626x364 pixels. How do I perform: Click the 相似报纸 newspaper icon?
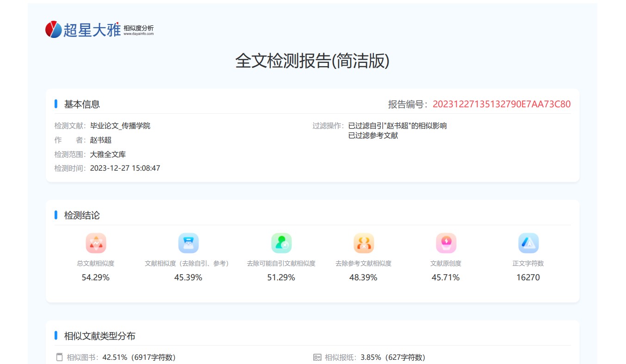317,357
